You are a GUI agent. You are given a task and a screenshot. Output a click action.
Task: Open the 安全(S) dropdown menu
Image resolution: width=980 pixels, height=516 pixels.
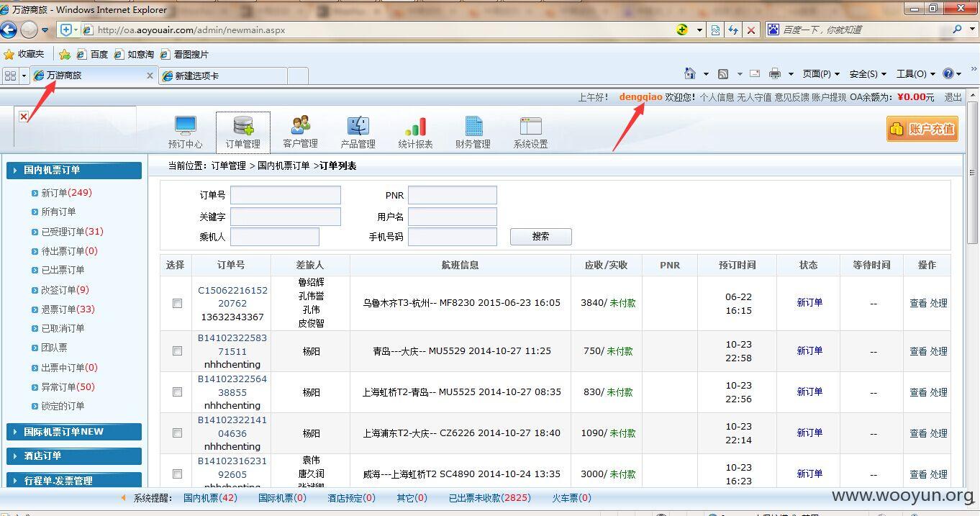click(x=868, y=73)
